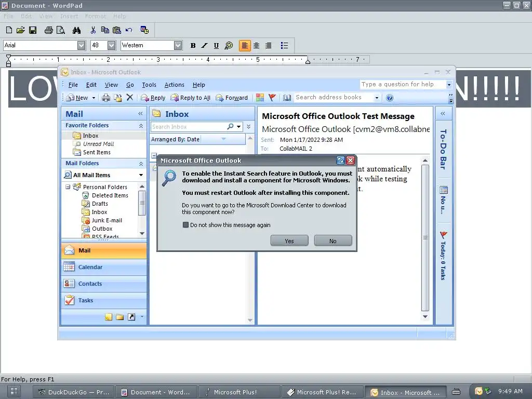The width and height of the screenshot is (532, 399).
Task: Open Arial font dropdown in WordPad
Action: click(82, 45)
